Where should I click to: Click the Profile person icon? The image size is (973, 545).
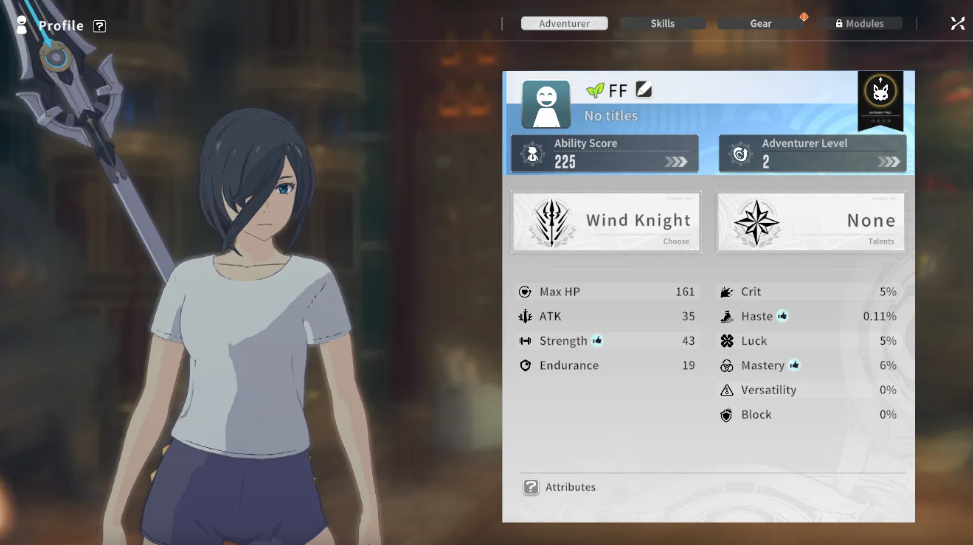pos(22,25)
